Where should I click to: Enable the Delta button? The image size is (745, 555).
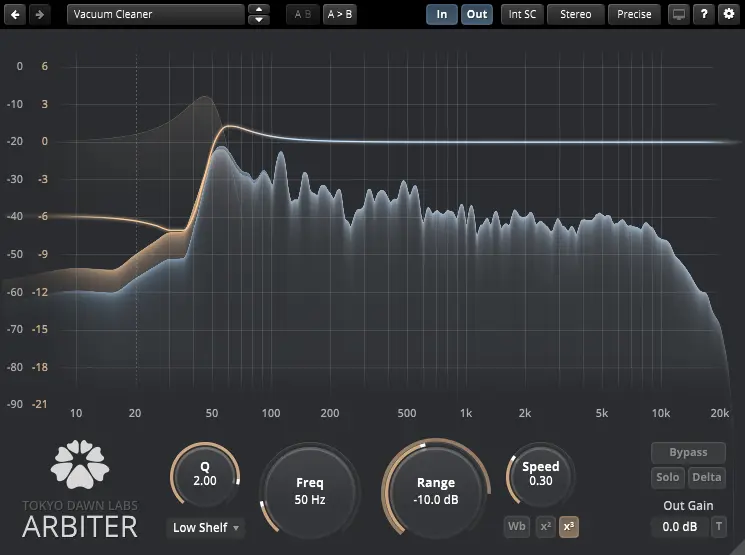tap(707, 477)
